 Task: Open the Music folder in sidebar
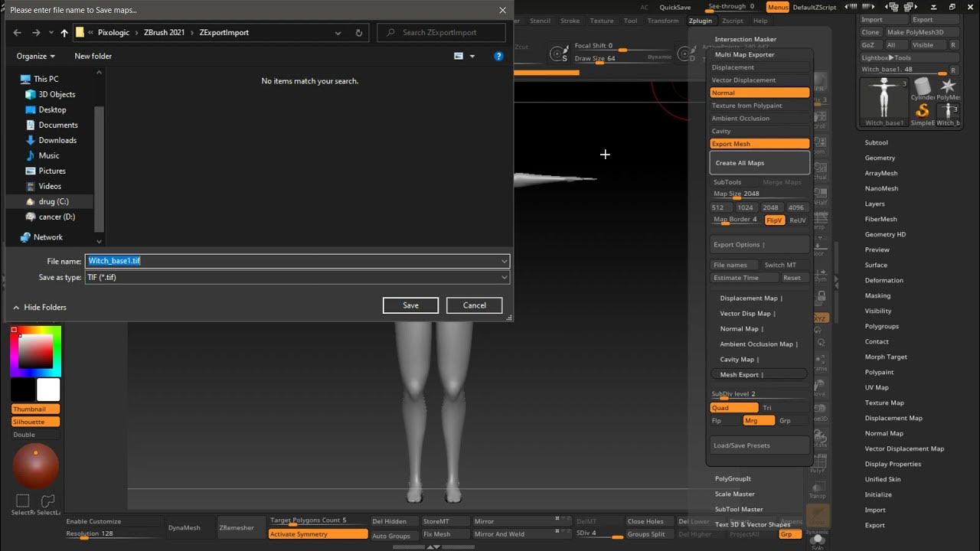[49, 155]
